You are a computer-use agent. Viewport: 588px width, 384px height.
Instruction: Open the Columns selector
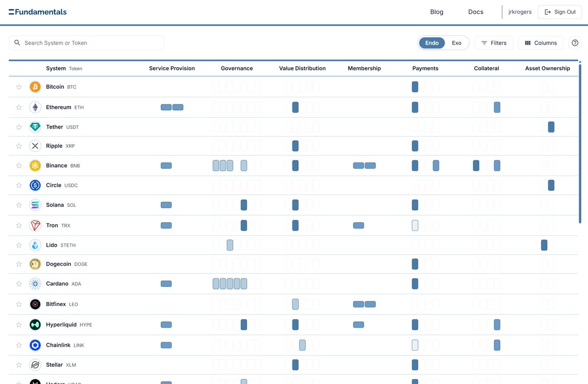tap(540, 43)
